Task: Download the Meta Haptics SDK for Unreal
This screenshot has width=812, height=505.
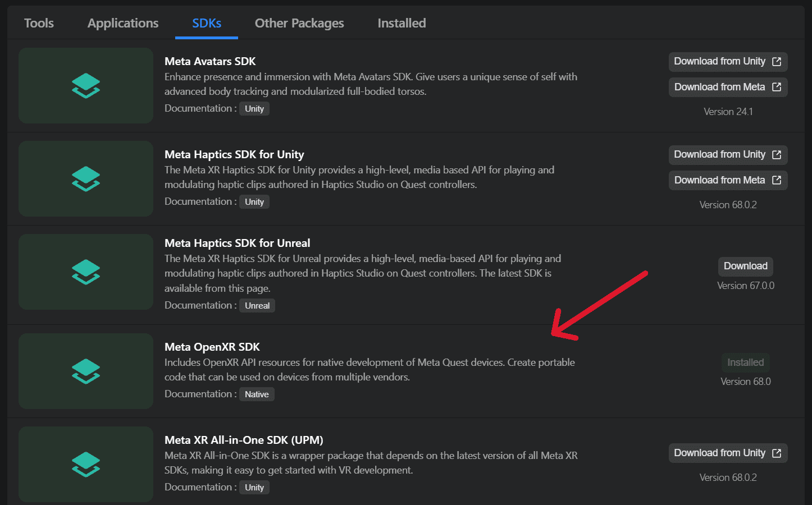Action: click(x=746, y=266)
